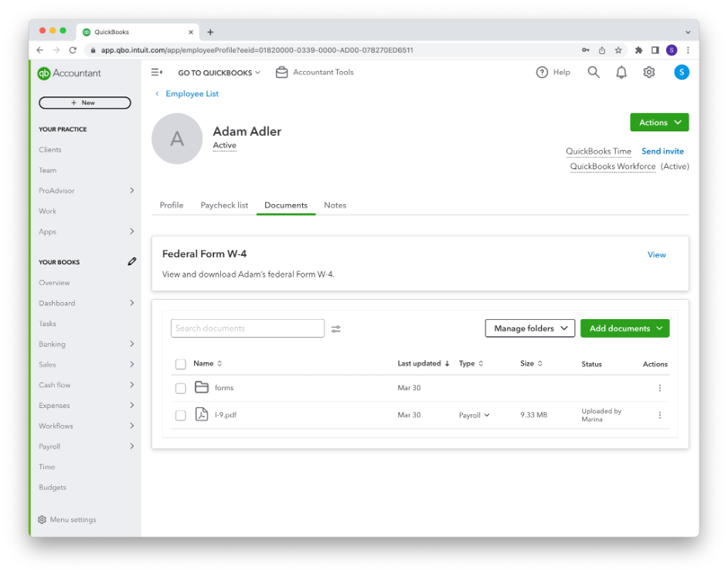Toggle browser side panel icon

[x=655, y=50]
